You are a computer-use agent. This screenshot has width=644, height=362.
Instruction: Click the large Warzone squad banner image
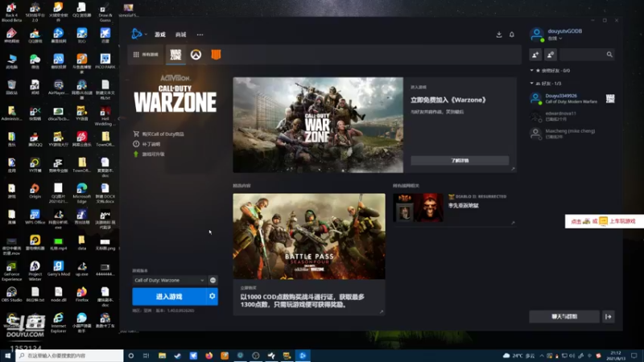click(x=318, y=125)
